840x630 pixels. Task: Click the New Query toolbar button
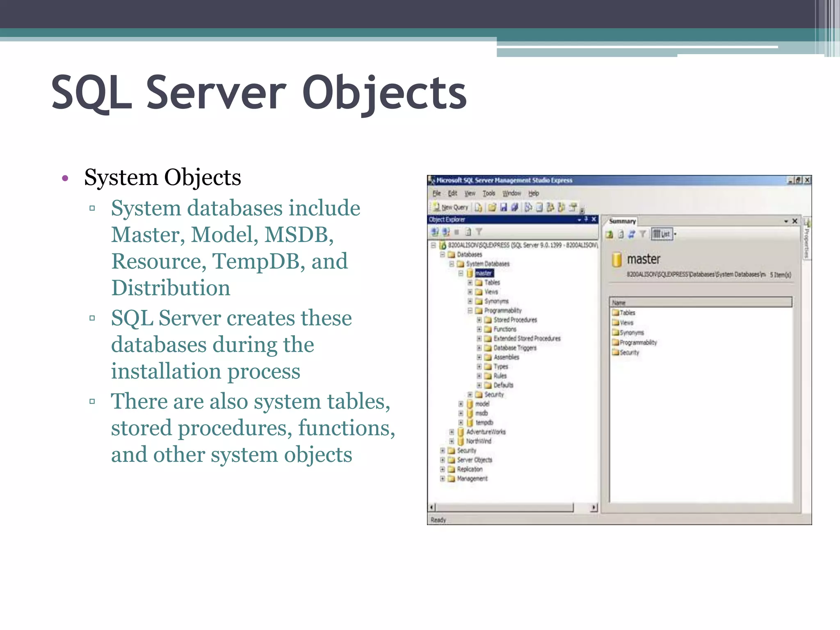450,208
